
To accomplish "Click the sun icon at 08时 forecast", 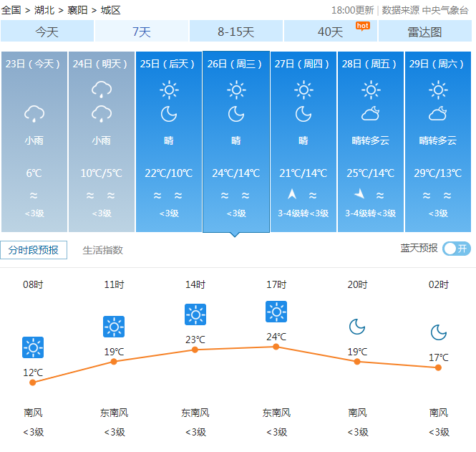I will tap(33, 347).
